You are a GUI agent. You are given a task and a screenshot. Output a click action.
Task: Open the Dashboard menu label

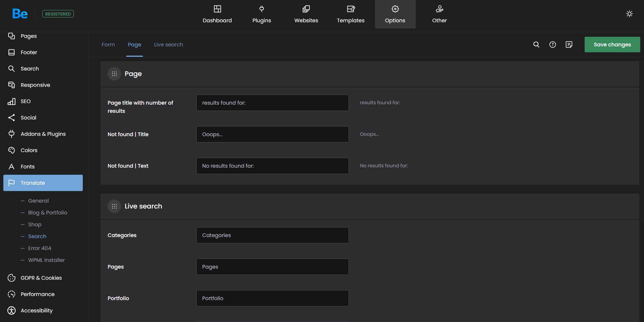(217, 20)
